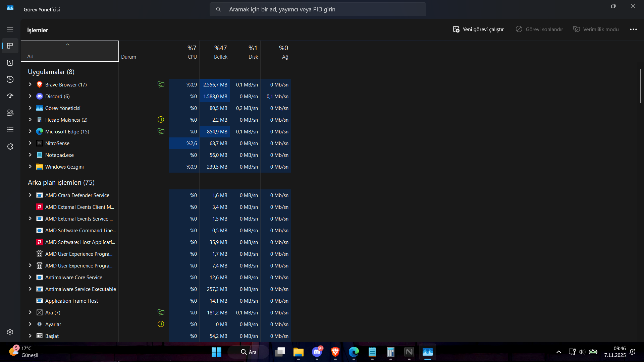
Task: Click the vertical scrollbar of process list
Action: tap(640, 86)
